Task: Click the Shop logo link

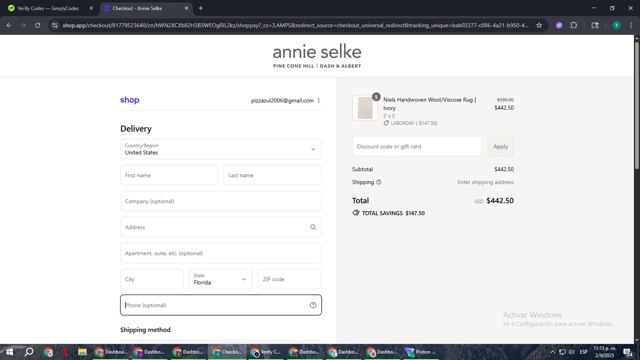Action: click(x=130, y=100)
